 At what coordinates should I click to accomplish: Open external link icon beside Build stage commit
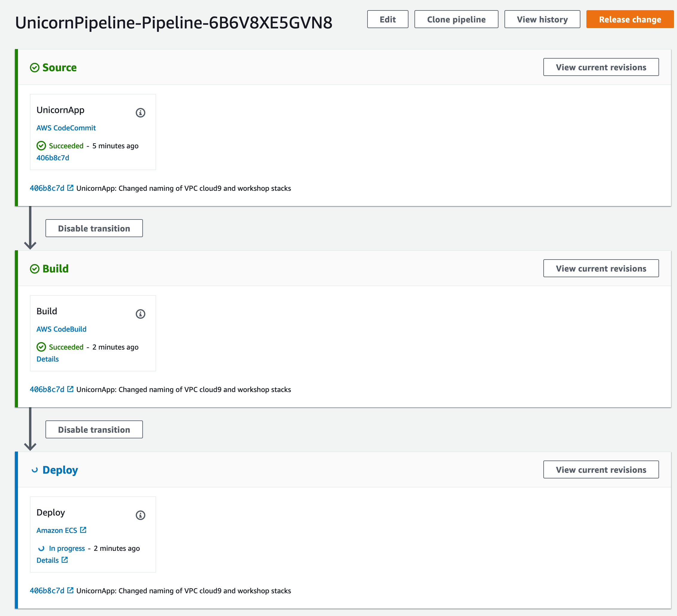(70, 389)
